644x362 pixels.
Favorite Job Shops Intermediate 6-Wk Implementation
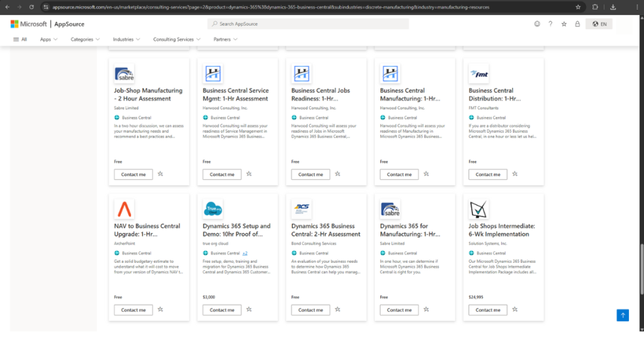[515, 309]
